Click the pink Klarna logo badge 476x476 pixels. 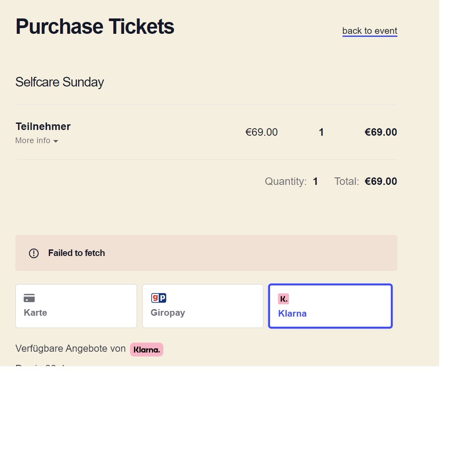pos(147,350)
